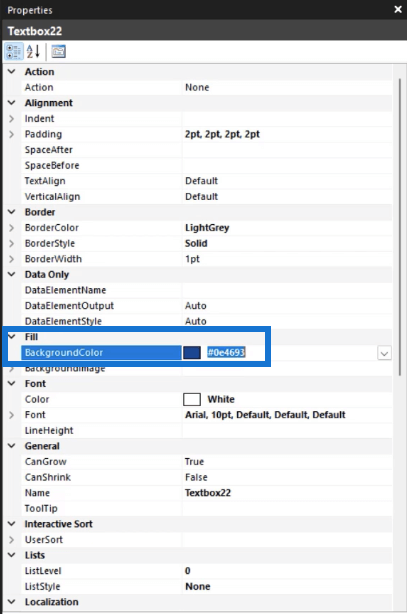The width and height of the screenshot is (407, 614).
Task: Select the CanGrow property value True
Action: point(194,462)
